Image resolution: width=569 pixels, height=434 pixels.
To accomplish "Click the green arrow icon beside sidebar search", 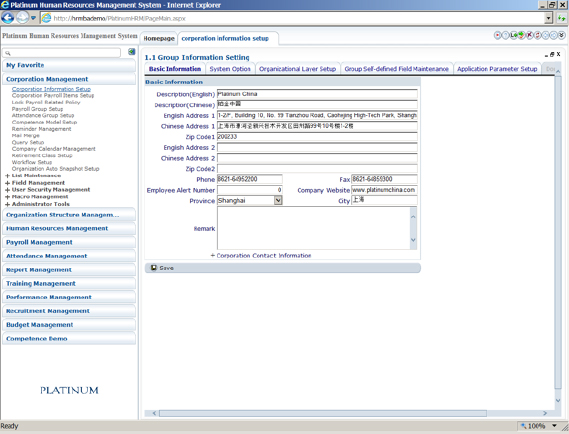I will 131,52.
